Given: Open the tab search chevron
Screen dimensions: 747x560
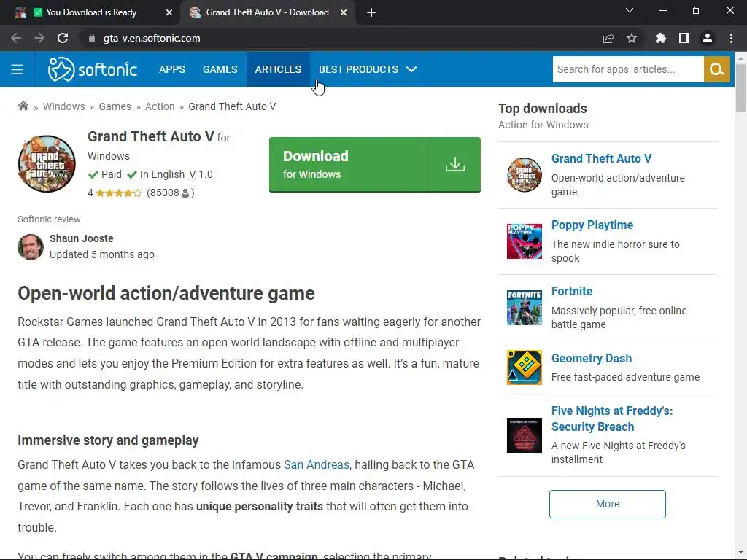Looking at the screenshot, I should [630, 10].
